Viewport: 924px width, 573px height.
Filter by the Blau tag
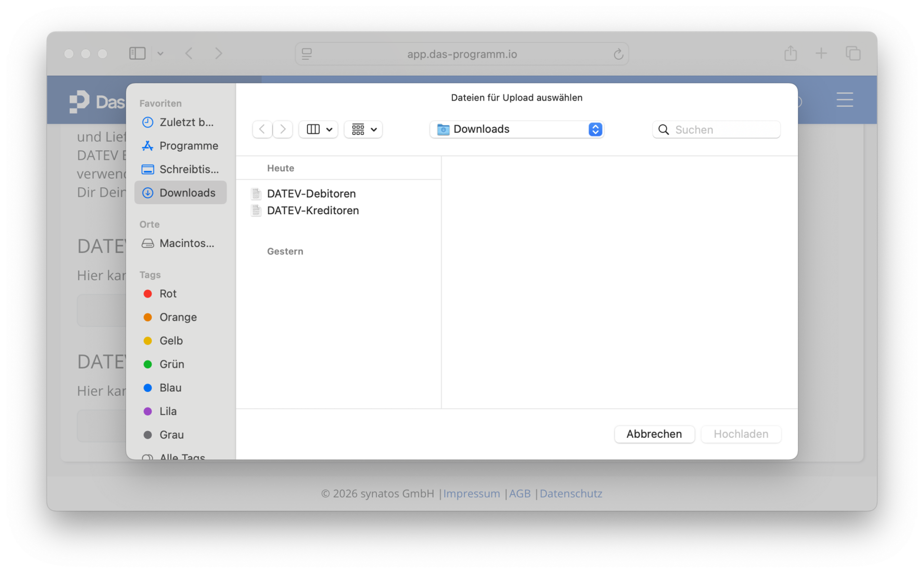(x=170, y=388)
